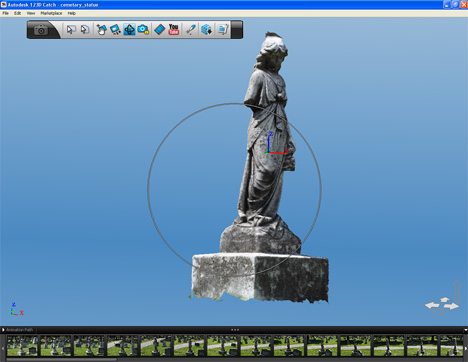Select the Dolly zoom tool
The width and height of the screenshot is (468, 362).
coord(115,29)
